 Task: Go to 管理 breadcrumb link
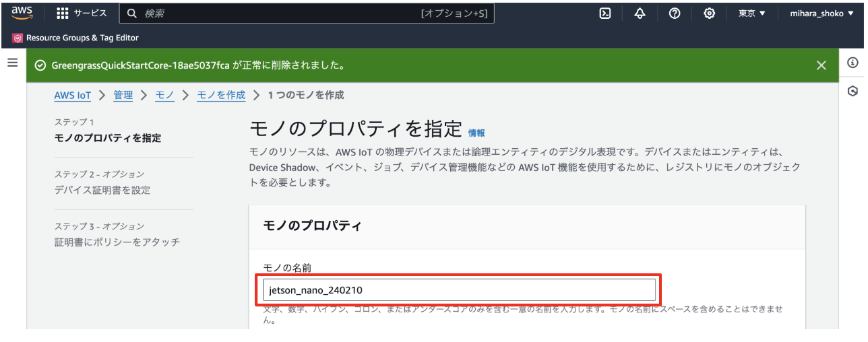(123, 96)
